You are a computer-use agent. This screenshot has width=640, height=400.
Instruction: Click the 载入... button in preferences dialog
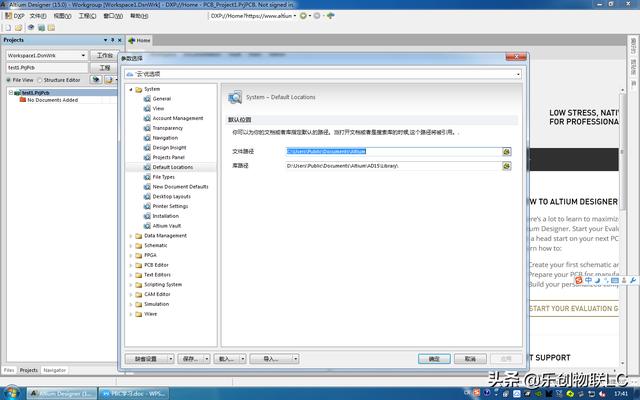pyautogui.click(x=227, y=359)
